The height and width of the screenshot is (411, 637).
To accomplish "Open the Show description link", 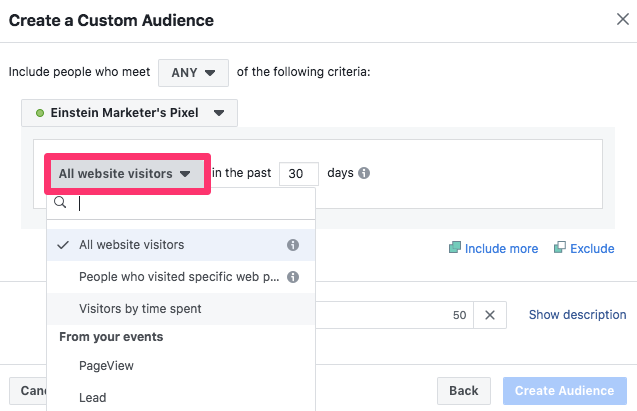I will coord(577,315).
